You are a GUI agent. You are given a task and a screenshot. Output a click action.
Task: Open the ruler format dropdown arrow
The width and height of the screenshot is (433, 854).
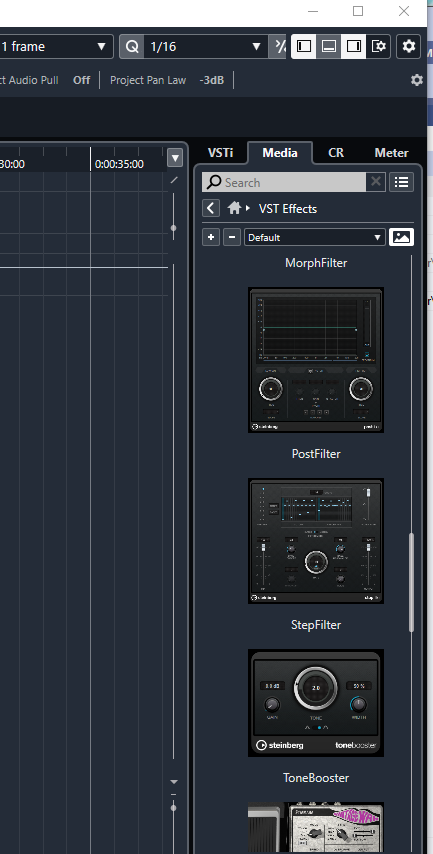pyautogui.click(x=175, y=158)
